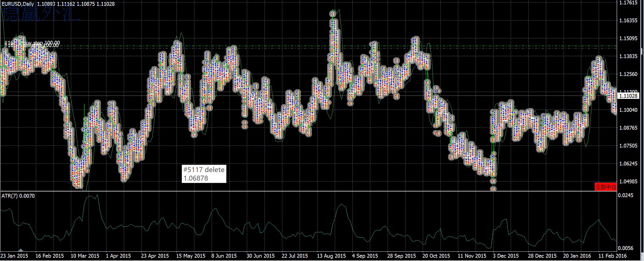This screenshot has height=261, width=644.
Task: Click the 1.13835 price axis label
Action: [628, 56]
